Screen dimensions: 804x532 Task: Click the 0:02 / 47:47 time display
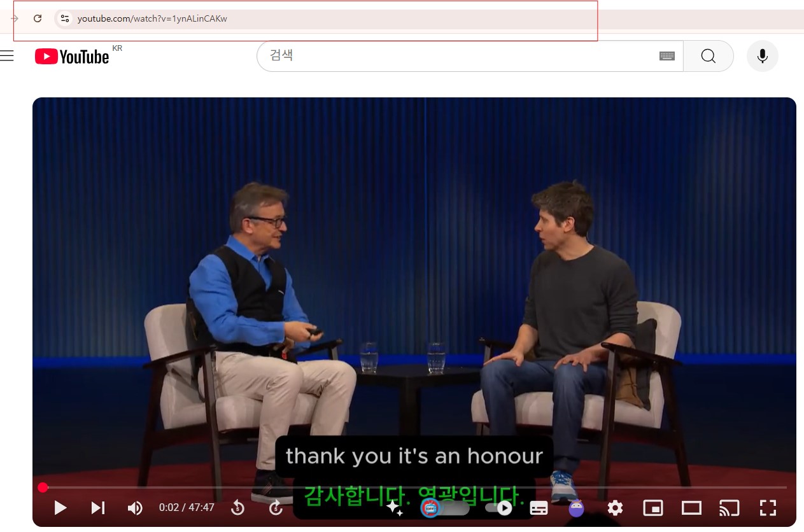click(x=187, y=508)
